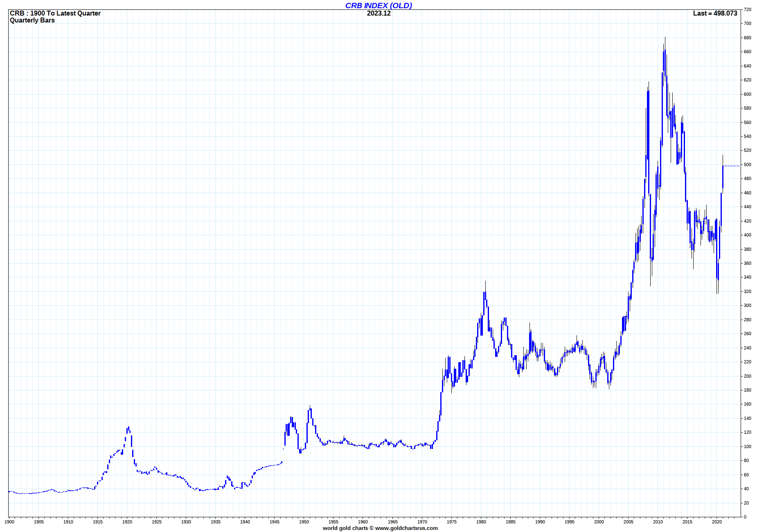Screen dimensions: 757x532
Task: Click "CRB : 1900 To Latest Quarter" heading
Action: [x=55, y=13]
